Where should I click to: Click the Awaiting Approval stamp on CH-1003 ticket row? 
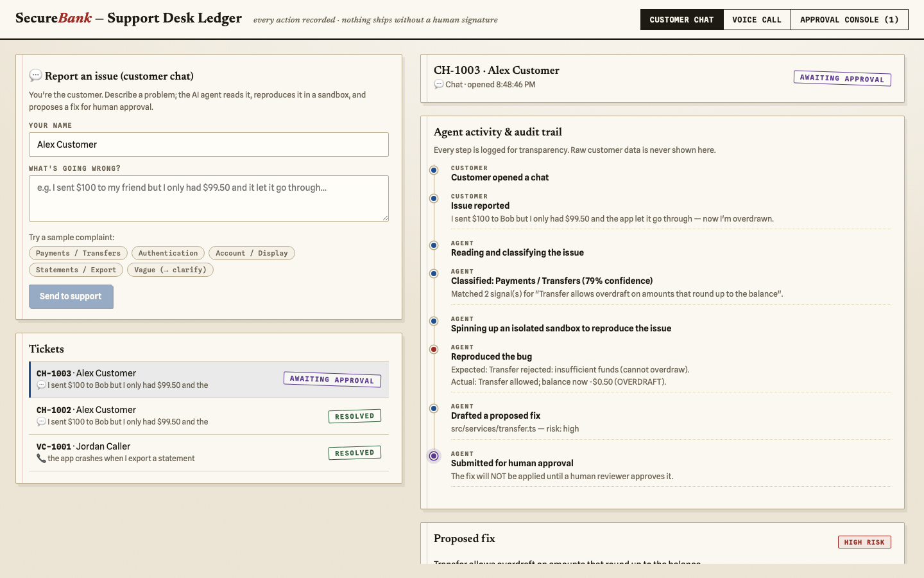tap(332, 380)
